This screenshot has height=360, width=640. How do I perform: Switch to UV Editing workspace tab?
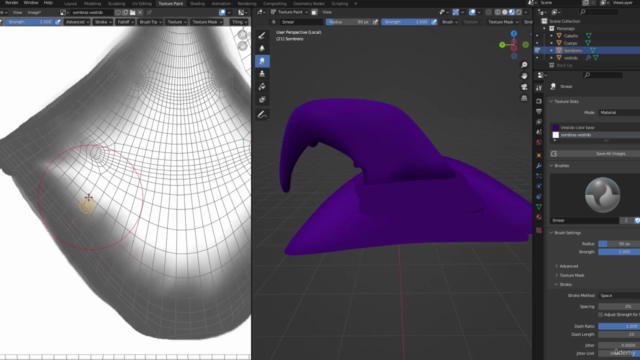pos(142,3)
